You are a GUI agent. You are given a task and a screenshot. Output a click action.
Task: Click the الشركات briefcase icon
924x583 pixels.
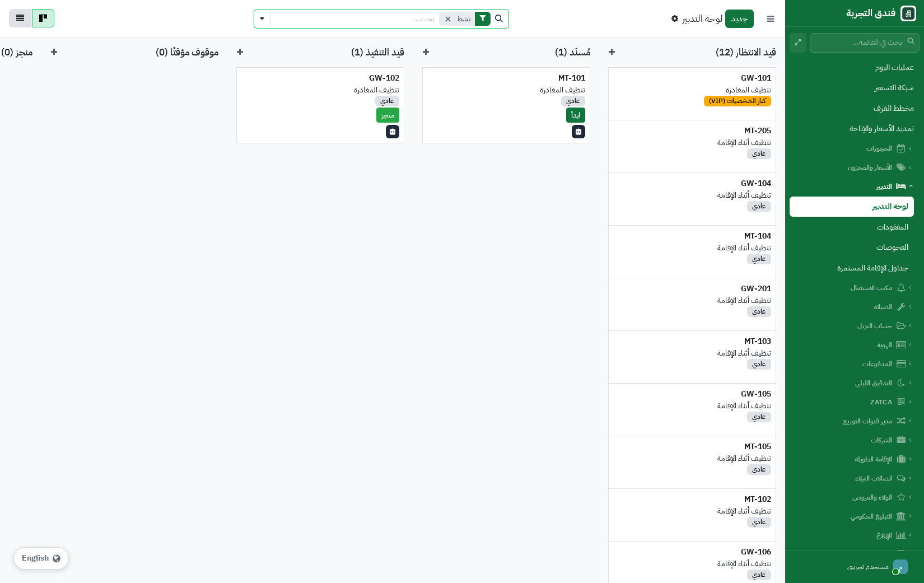[901, 440]
